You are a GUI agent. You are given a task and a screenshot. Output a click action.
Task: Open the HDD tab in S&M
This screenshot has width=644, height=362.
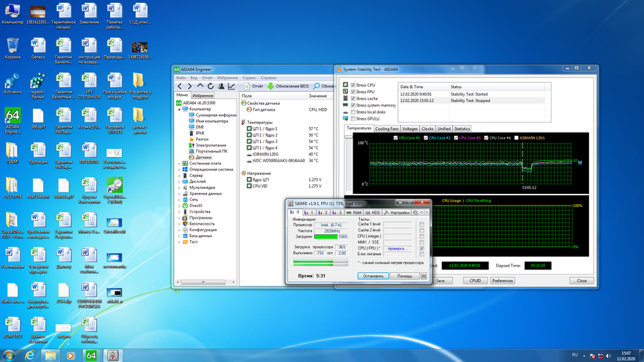pyautogui.click(x=372, y=212)
